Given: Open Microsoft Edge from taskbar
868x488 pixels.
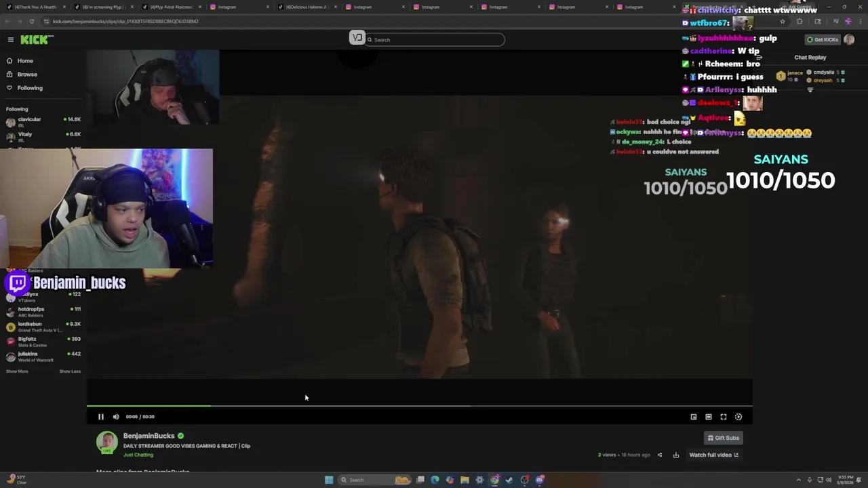Looking at the screenshot, I should (x=435, y=480).
